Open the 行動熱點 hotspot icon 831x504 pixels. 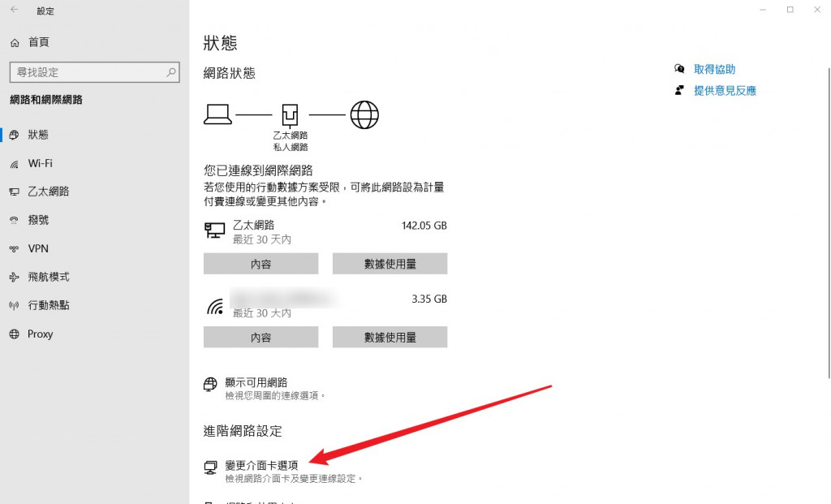coord(15,305)
